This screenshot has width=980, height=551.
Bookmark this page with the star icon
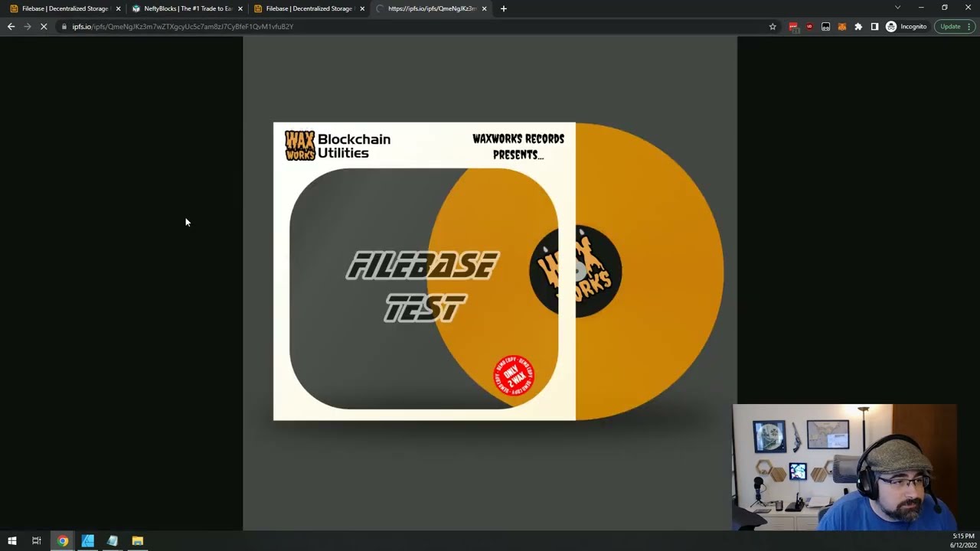tap(773, 27)
